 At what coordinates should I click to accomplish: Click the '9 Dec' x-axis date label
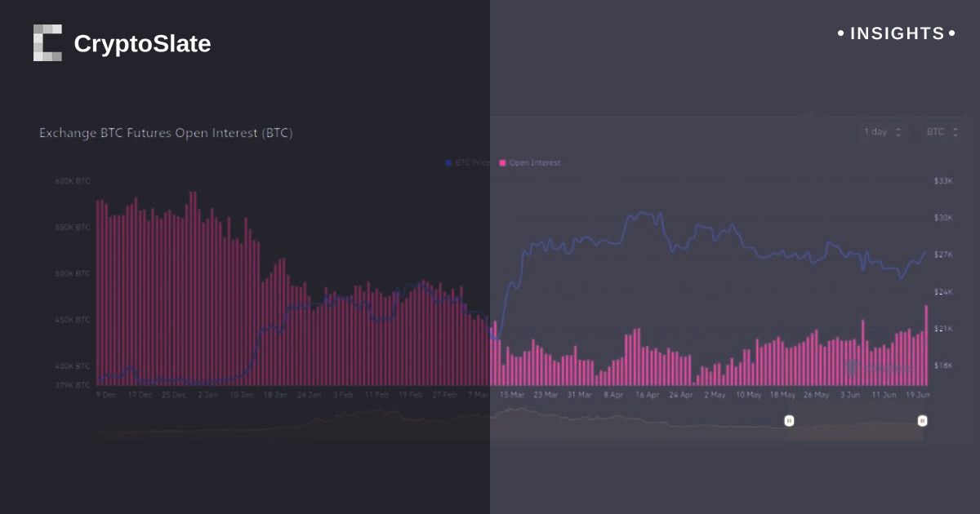click(105, 395)
